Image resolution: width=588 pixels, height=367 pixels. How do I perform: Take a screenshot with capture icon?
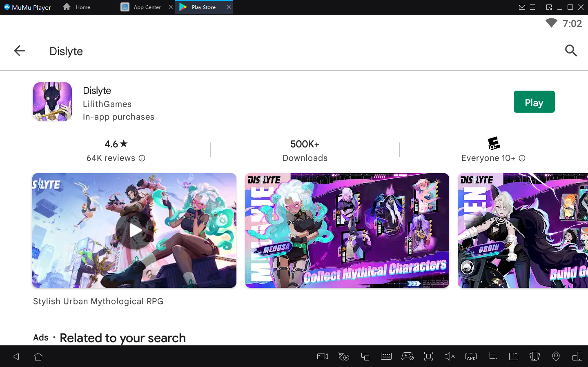[x=428, y=356]
